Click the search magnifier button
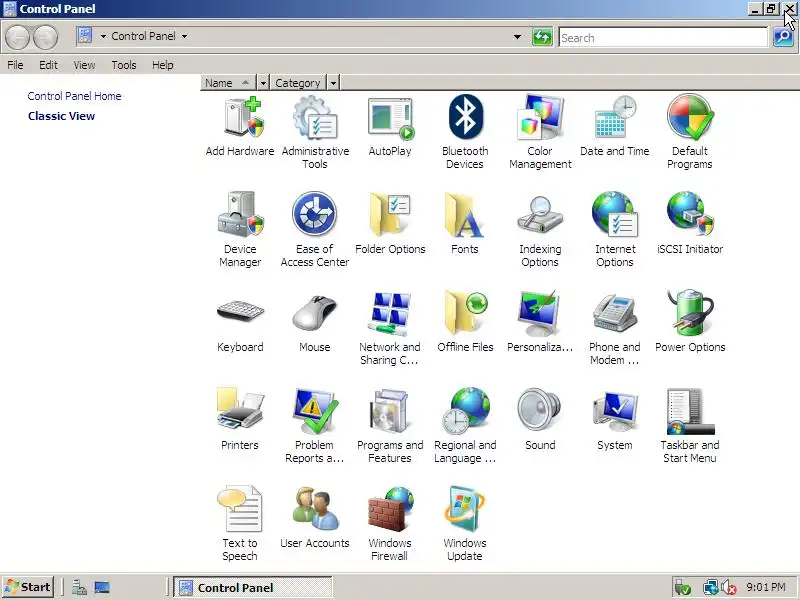 tap(783, 37)
